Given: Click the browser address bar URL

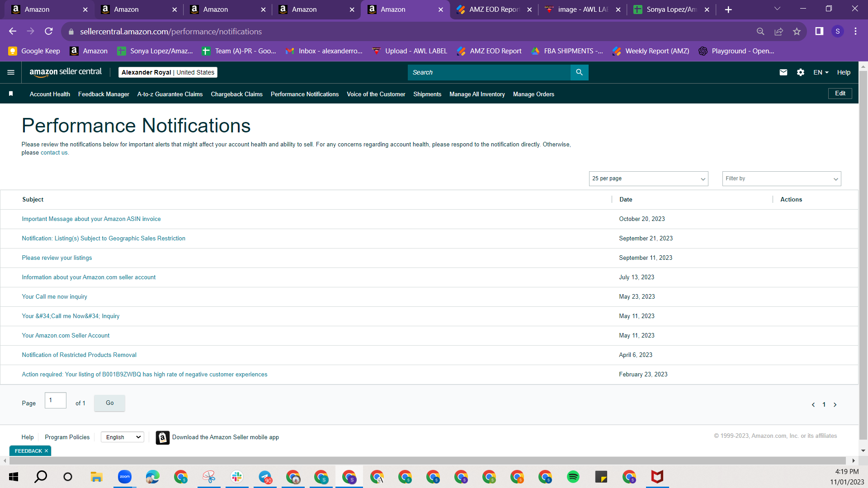Looking at the screenshot, I should [171, 32].
